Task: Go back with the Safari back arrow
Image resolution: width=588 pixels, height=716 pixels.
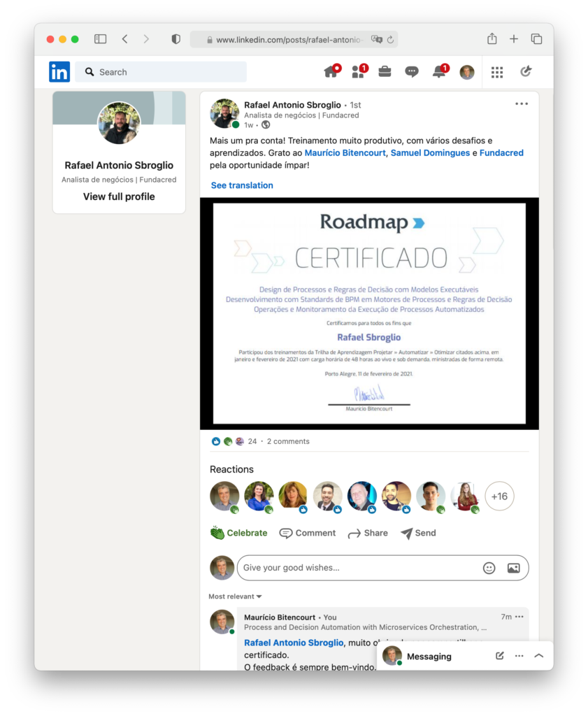Action: (x=125, y=39)
